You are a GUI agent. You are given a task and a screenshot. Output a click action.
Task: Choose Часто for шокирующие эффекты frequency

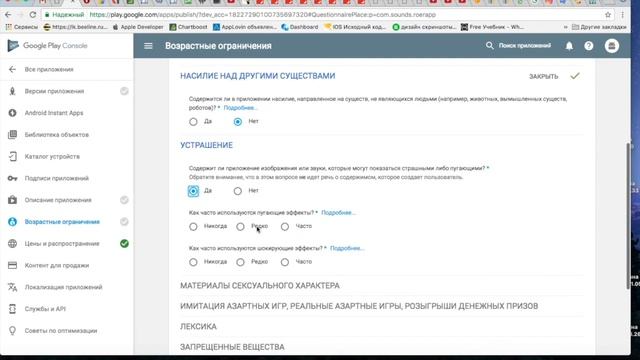(x=284, y=262)
